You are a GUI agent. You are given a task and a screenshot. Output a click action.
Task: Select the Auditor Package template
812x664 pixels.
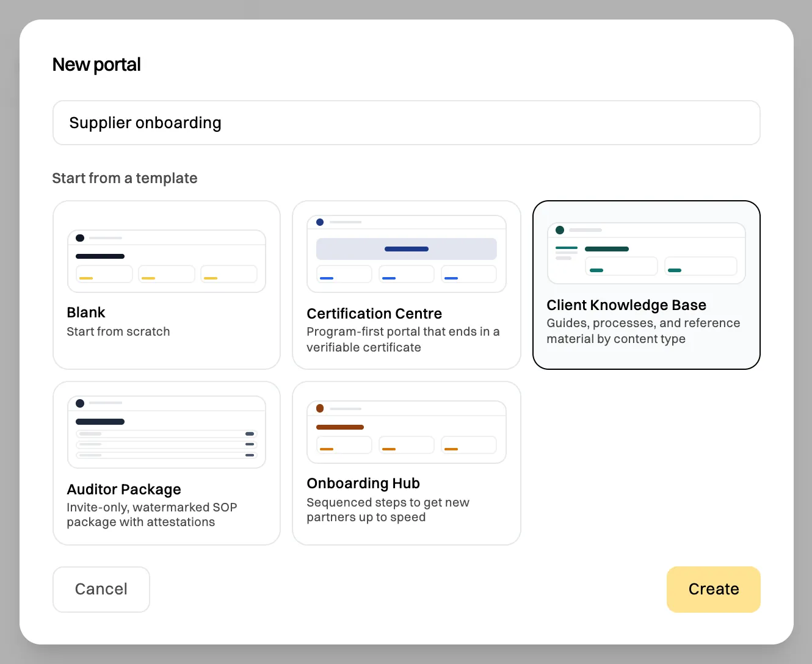click(167, 463)
